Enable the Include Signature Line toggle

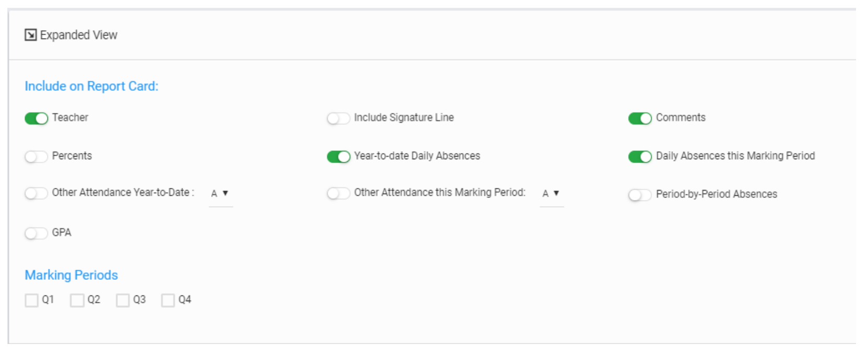(x=338, y=118)
